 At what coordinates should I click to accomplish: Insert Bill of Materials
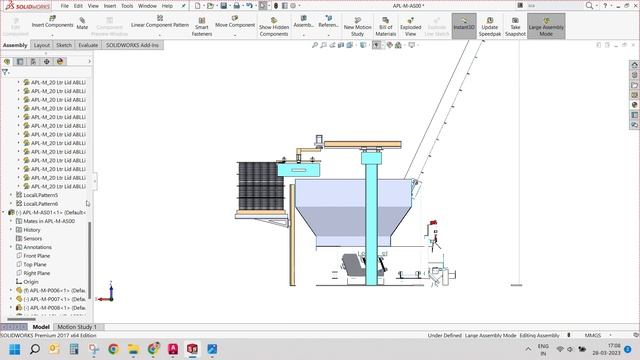point(386,27)
